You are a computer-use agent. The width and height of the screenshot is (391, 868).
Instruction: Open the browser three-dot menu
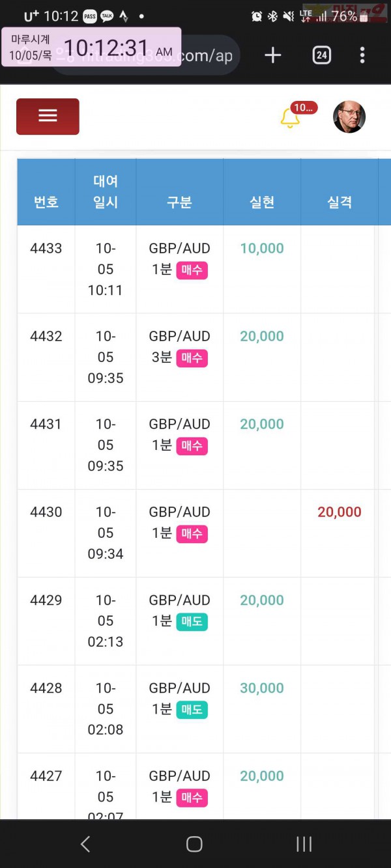(x=362, y=55)
